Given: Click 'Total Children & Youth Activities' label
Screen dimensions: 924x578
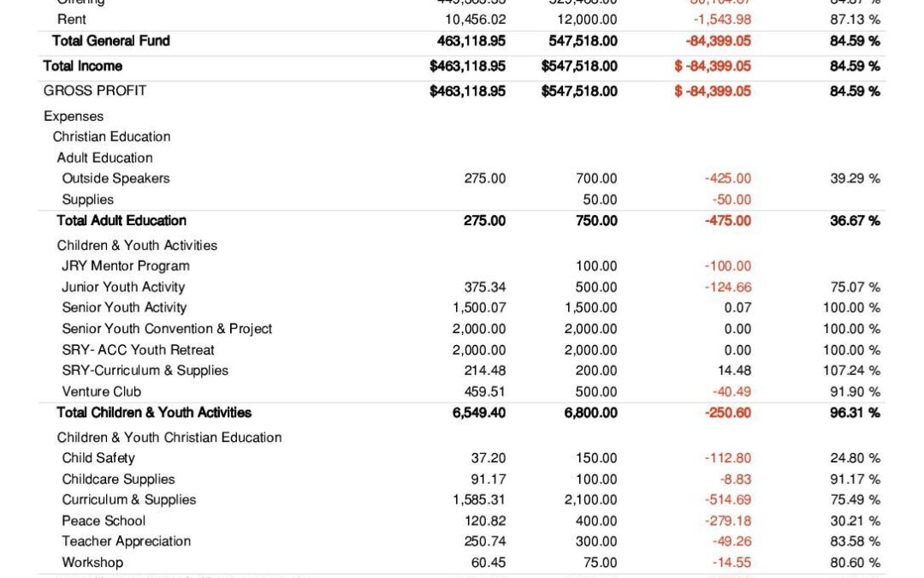Looking at the screenshot, I should [x=154, y=413].
